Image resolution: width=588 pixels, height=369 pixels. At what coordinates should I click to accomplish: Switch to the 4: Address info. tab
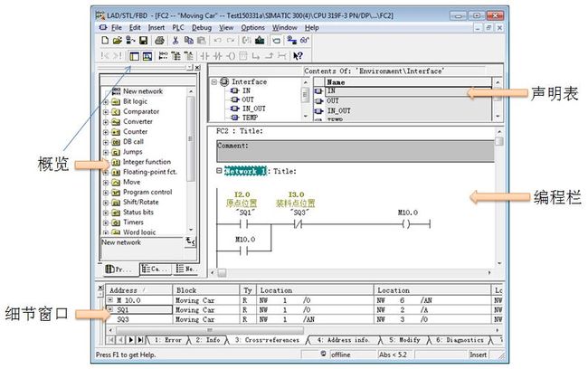343,340
